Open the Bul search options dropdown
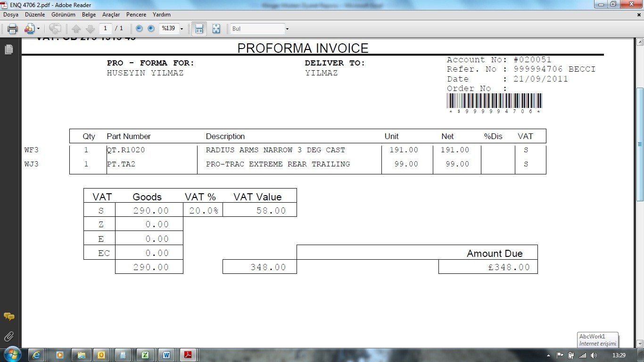 point(287,29)
